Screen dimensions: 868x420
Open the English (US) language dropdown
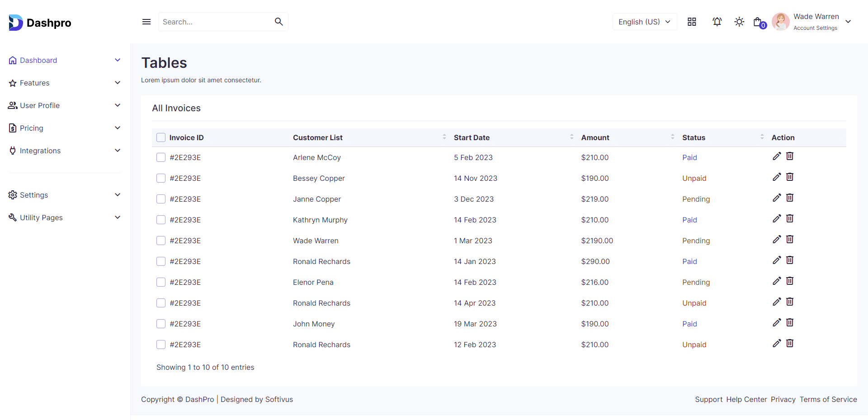(644, 22)
